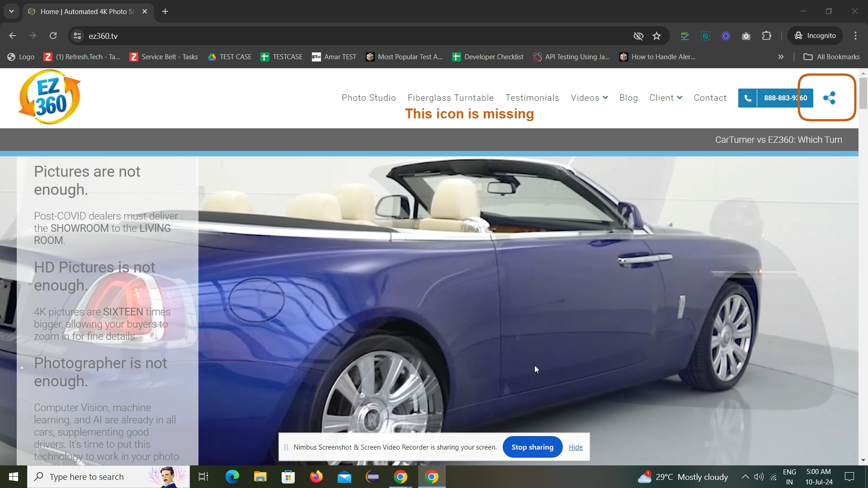Click the EZ360 share icon button

point(829,98)
